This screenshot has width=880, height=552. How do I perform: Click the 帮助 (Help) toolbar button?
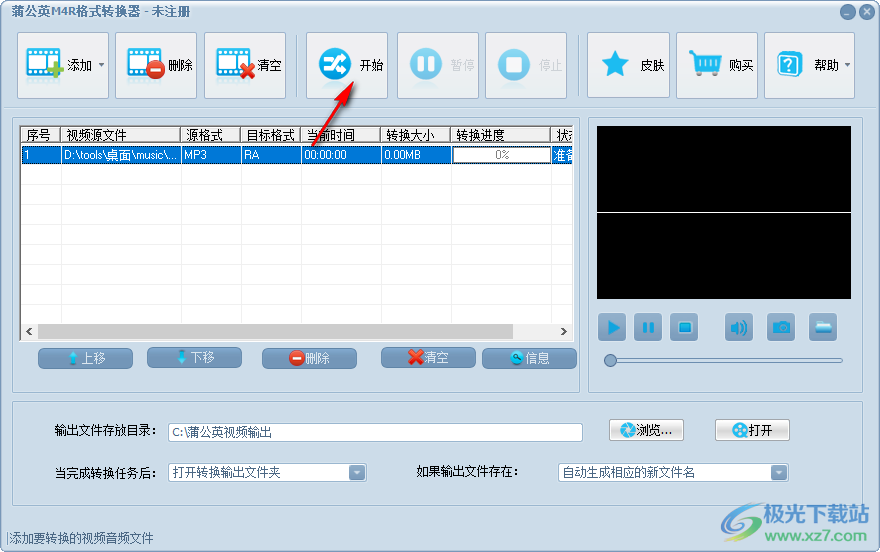point(809,65)
